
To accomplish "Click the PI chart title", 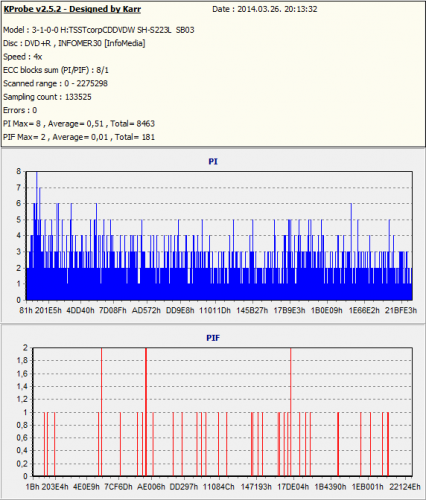I will tap(213, 162).
